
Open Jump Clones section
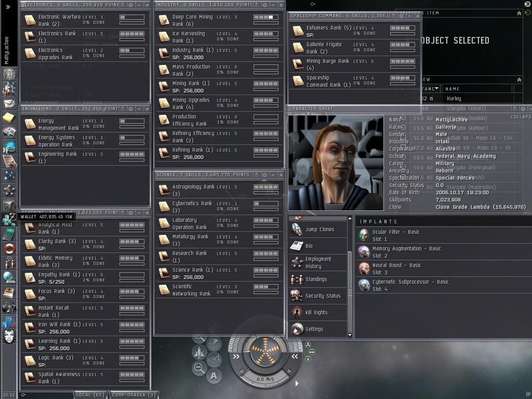(317, 229)
